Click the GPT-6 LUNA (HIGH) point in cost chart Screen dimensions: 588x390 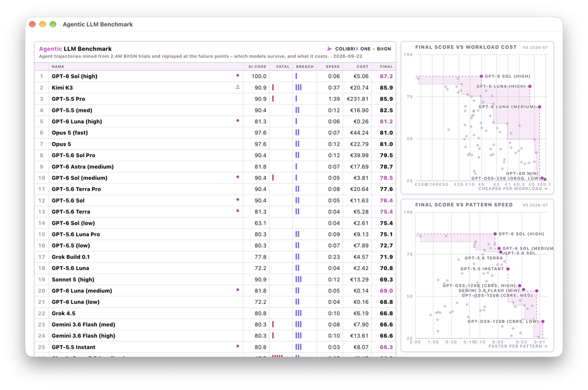click(529, 87)
